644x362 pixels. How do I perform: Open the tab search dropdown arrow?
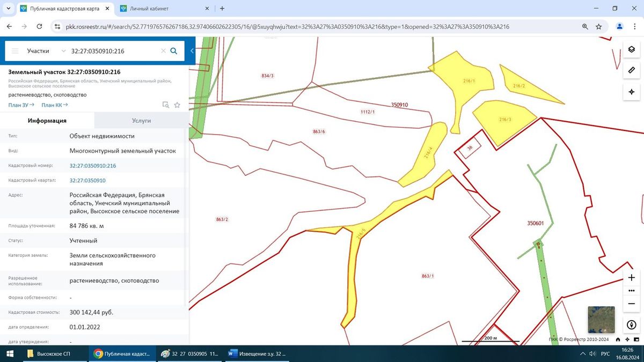tap(8, 8)
